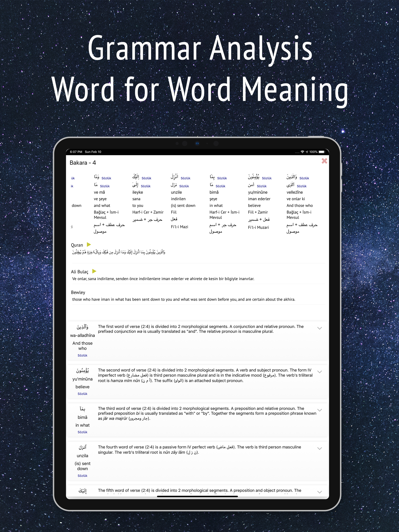Open Sözlük under believe in word list
The width and height of the screenshot is (399, 532).
point(82,394)
